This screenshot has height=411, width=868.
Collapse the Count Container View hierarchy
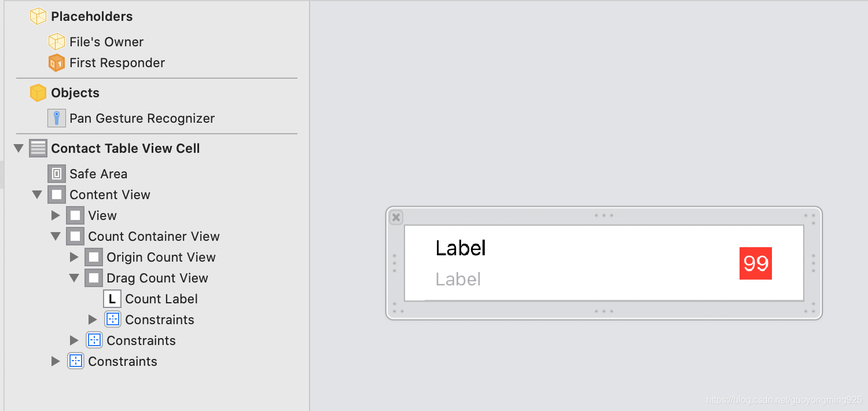pos(56,236)
